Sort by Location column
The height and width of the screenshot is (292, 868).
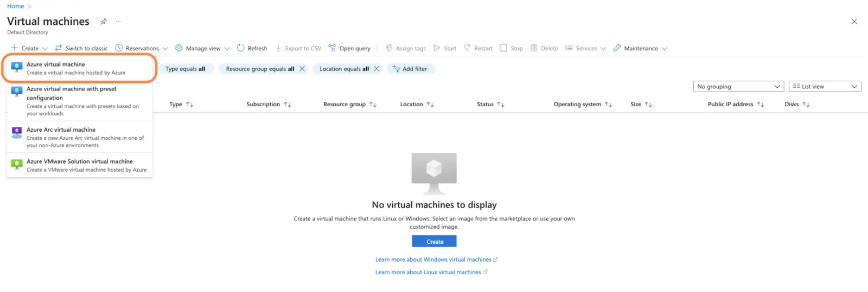[x=417, y=104]
